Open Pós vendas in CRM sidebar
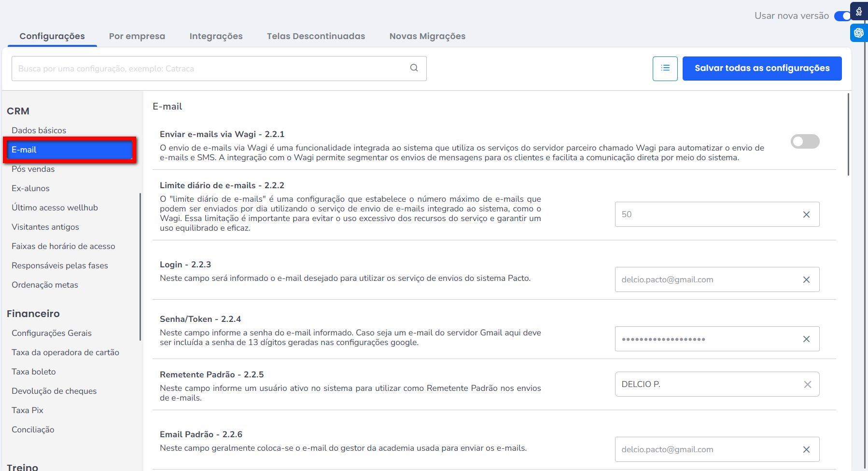Viewport: 868px width, 471px height. (33, 169)
